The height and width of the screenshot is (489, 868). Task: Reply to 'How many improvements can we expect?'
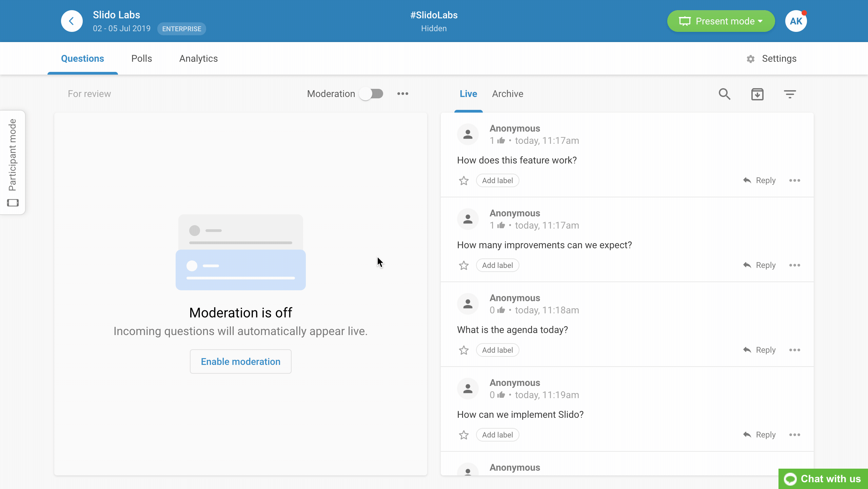coord(759,265)
